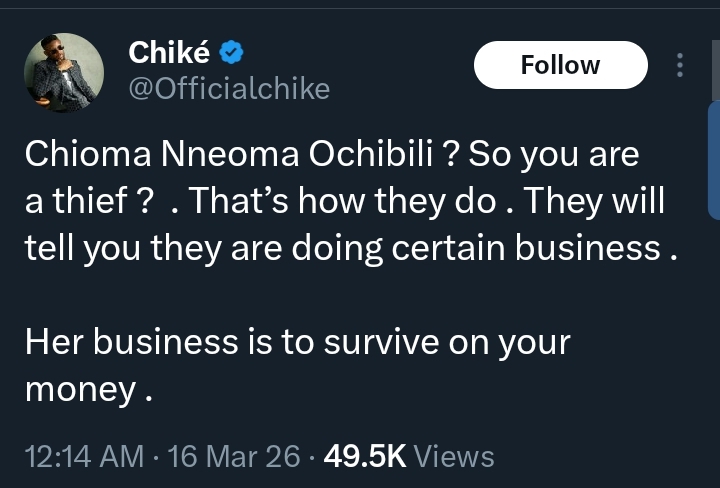Click the blue scrollbar on the right edge

(x=714, y=160)
